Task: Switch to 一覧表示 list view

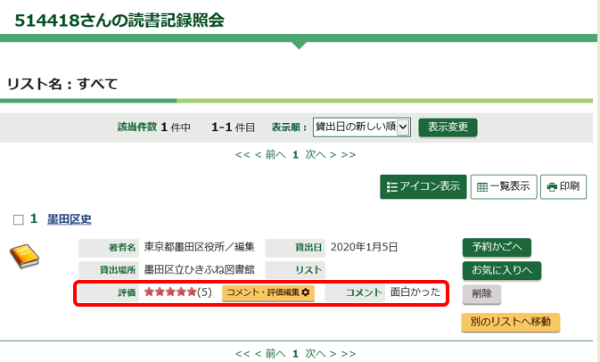Action: [504, 187]
